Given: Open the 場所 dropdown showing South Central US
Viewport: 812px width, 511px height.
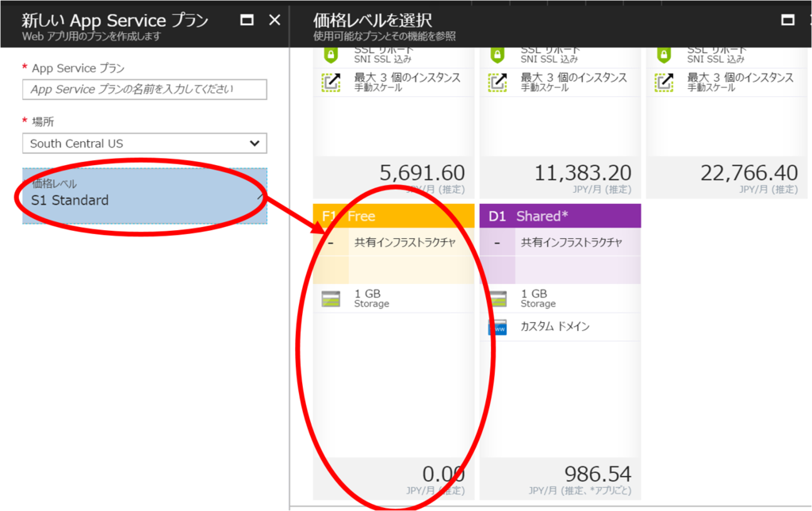Looking at the screenshot, I should tap(144, 144).
